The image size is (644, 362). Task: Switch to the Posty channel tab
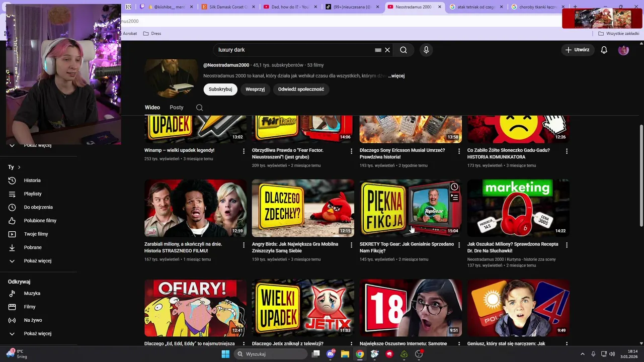[177, 108]
